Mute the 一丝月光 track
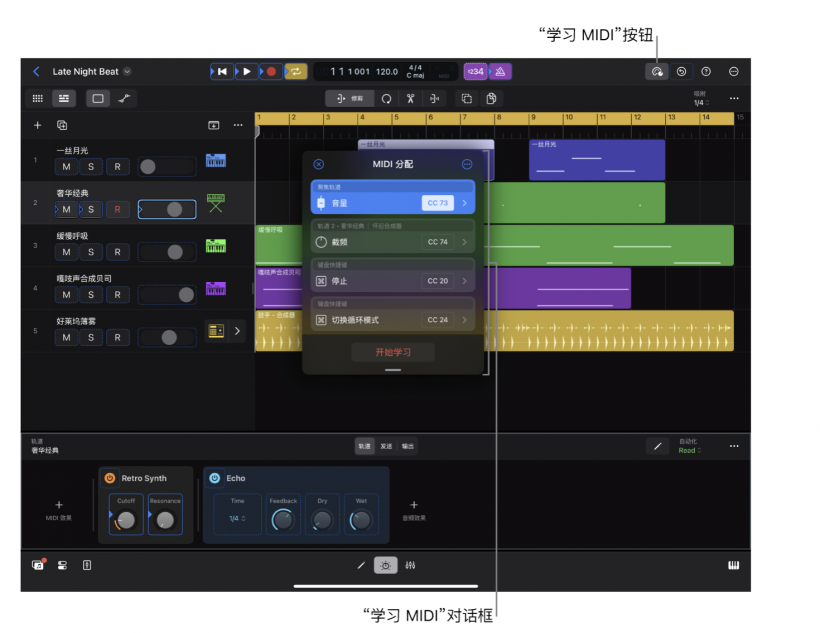Image resolution: width=820 pixels, height=633 pixels. [66, 167]
